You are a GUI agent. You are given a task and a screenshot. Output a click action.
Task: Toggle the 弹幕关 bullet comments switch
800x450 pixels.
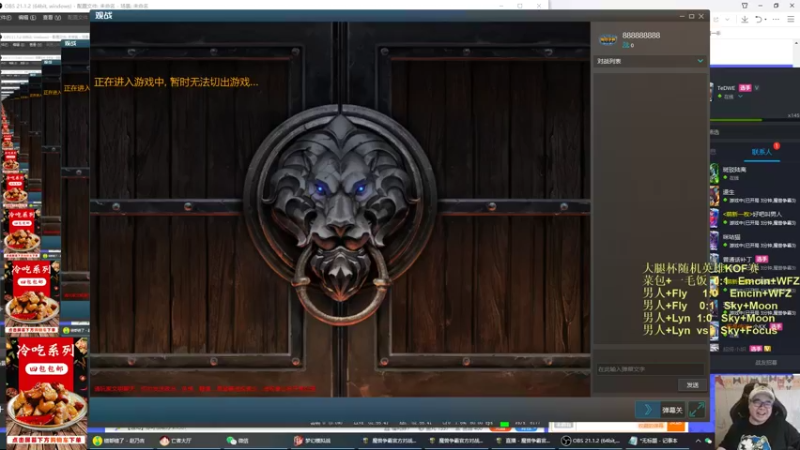pos(672,410)
